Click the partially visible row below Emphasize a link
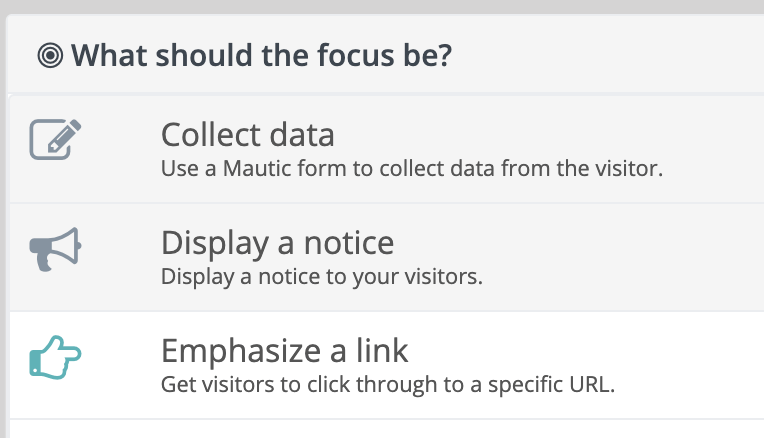Screen dimensions: 764x438 tap(380, 429)
